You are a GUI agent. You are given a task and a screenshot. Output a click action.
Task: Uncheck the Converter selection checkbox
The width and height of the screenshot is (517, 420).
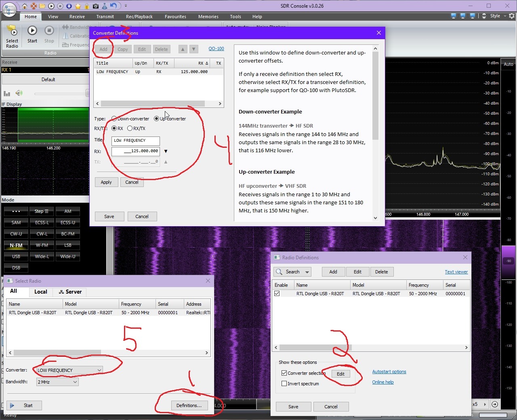(x=284, y=373)
